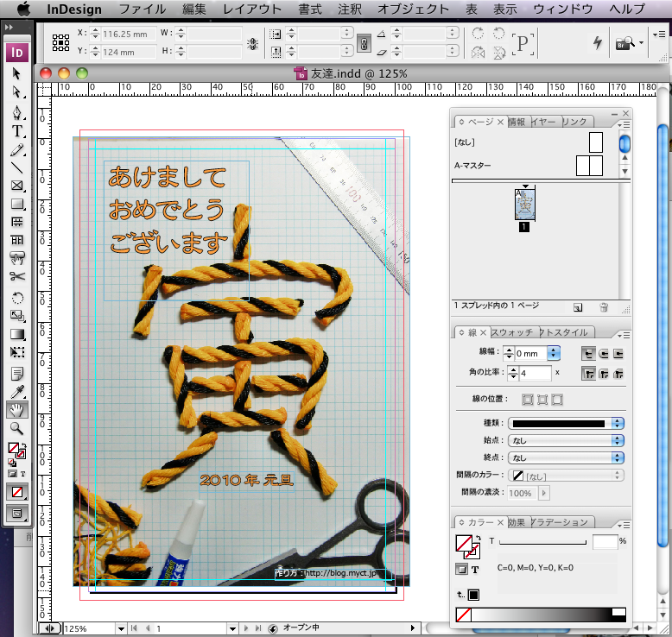The height and width of the screenshot is (637, 672).
Task: Enable round cap stroke option
Action: tap(602, 353)
